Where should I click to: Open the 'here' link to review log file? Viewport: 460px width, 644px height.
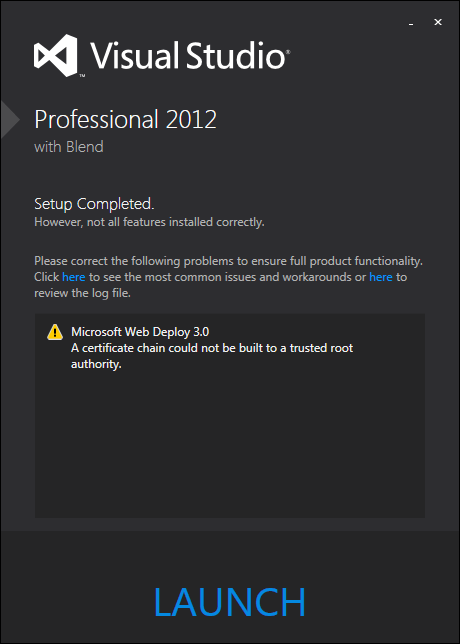click(381, 277)
